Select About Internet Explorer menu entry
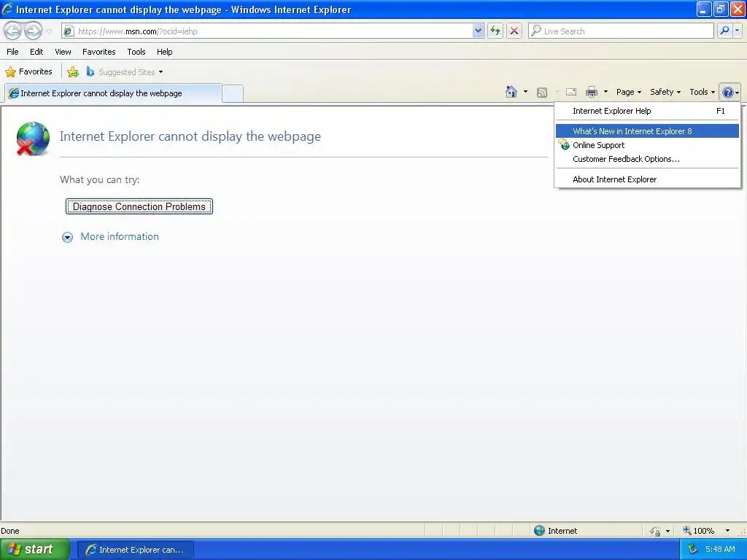747x560 pixels. (648, 179)
